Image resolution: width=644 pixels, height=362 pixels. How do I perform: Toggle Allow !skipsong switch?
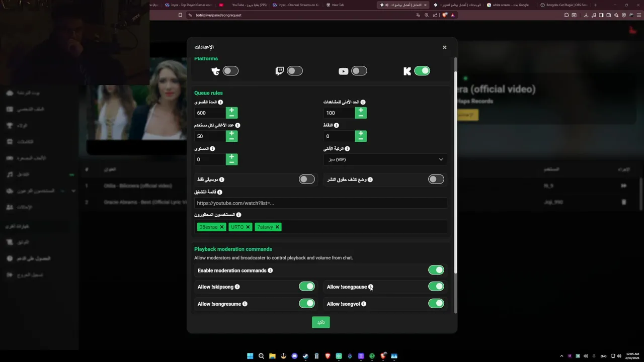(x=306, y=287)
